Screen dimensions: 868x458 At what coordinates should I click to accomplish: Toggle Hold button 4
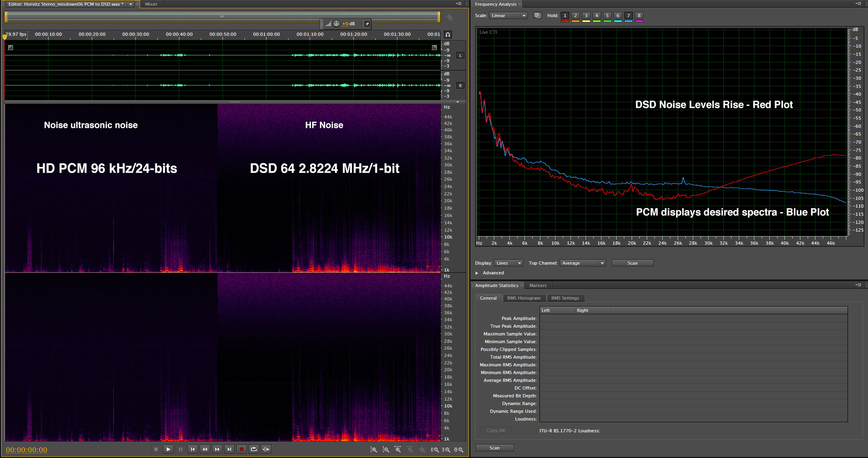pos(597,15)
